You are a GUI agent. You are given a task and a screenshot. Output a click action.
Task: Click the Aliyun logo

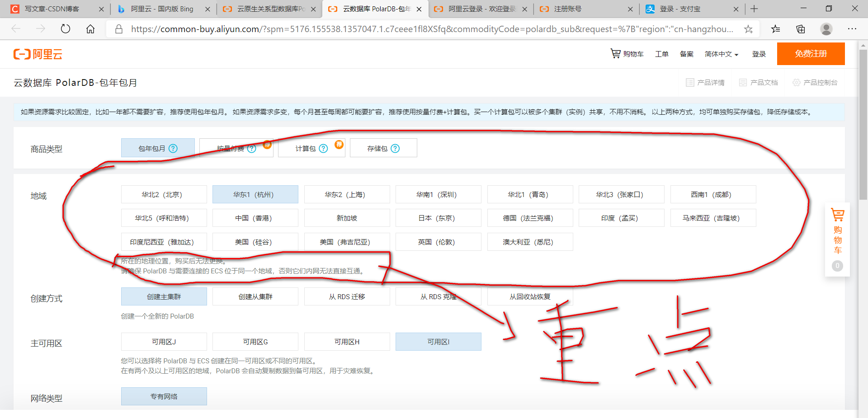(x=38, y=54)
